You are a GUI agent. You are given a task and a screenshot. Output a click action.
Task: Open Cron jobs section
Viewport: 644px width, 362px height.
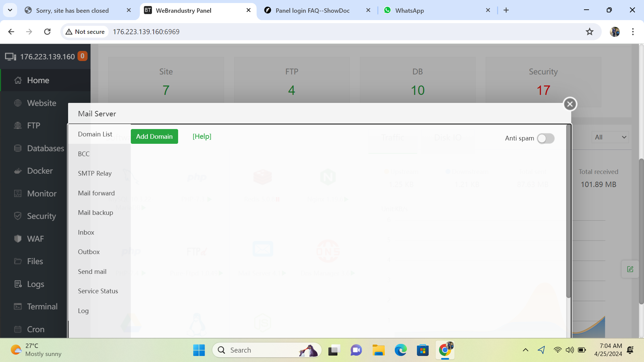pos(35,329)
